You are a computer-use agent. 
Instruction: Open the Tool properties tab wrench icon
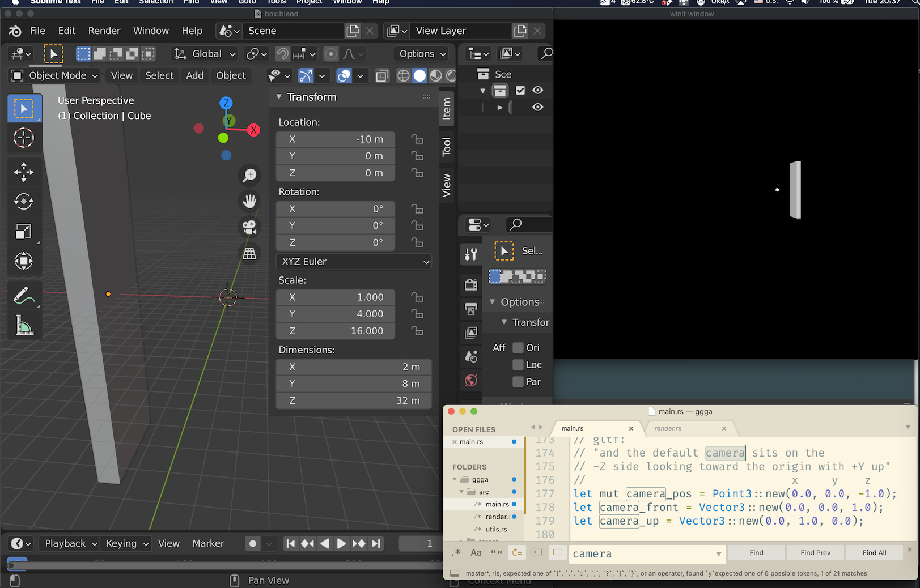click(x=470, y=254)
